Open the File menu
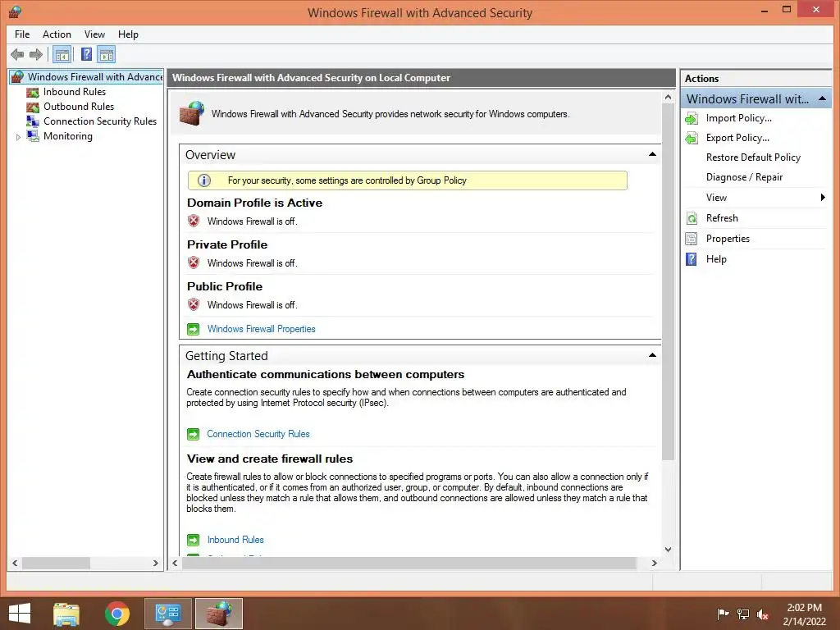This screenshot has height=630, width=840. [22, 34]
